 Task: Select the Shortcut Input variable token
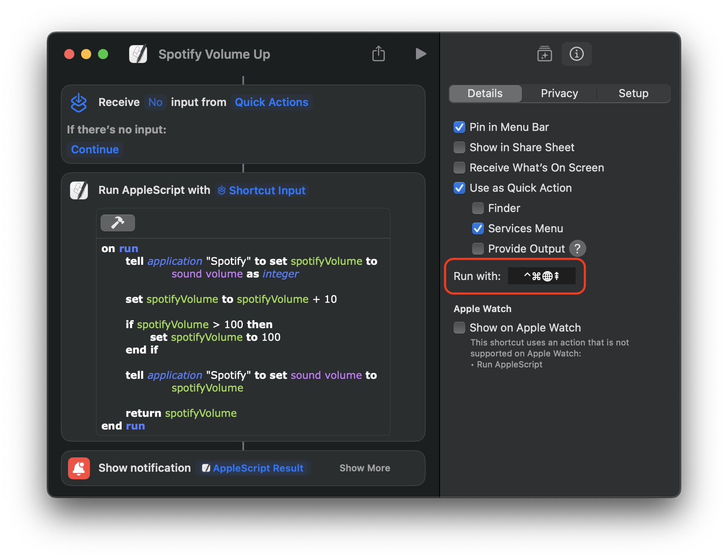(262, 190)
